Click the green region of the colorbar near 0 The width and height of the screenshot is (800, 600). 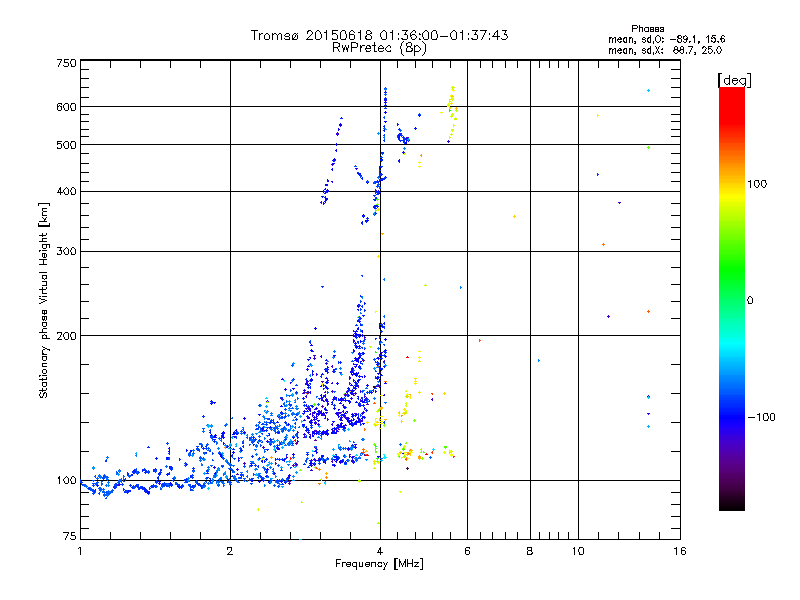732,291
